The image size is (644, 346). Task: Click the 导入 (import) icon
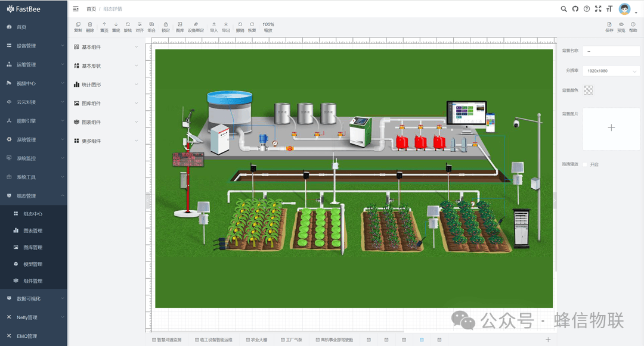[214, 27]
